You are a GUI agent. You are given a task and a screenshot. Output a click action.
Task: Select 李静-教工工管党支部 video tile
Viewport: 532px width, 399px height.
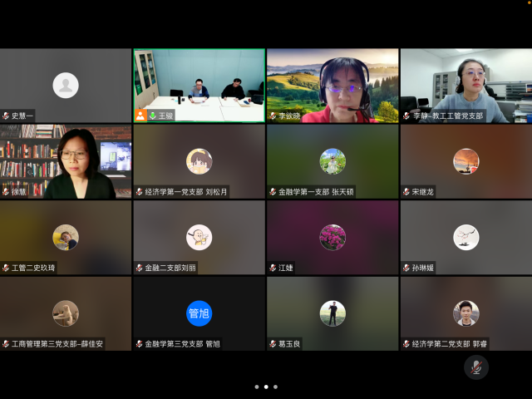pos(465,85)
